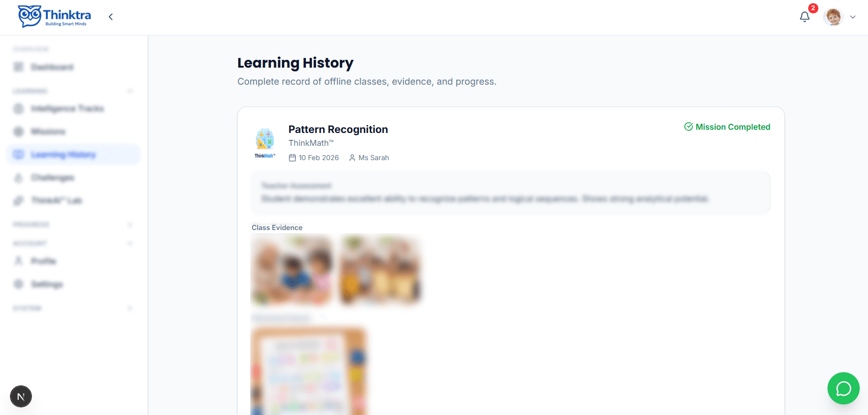Screen dimensions: 868x415
Task: Toggle the Account section chevron
Action: tap(130, 243)
